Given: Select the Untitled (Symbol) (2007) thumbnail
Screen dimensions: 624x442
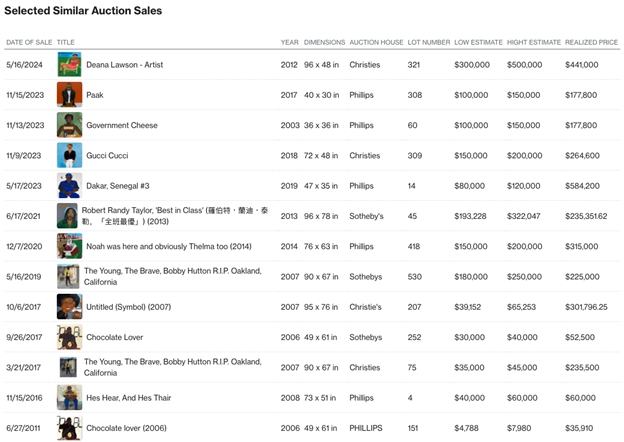Looking at the screenshot, I should pos(69,307).
